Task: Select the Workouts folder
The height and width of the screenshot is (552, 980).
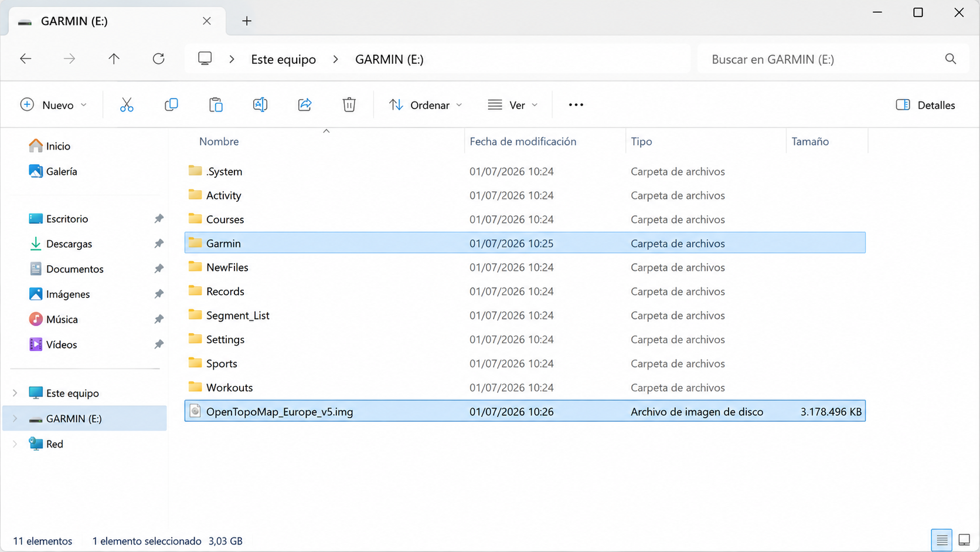Action: click(525, 387)
